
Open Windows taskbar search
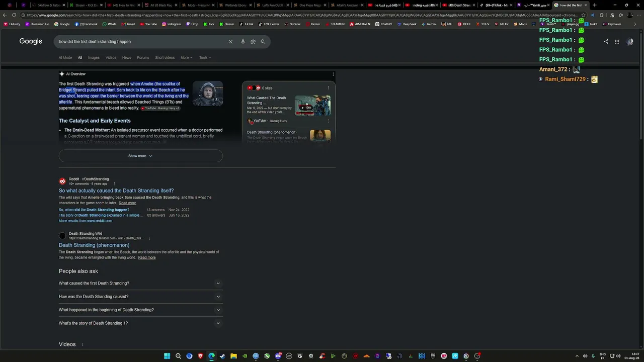178,356
